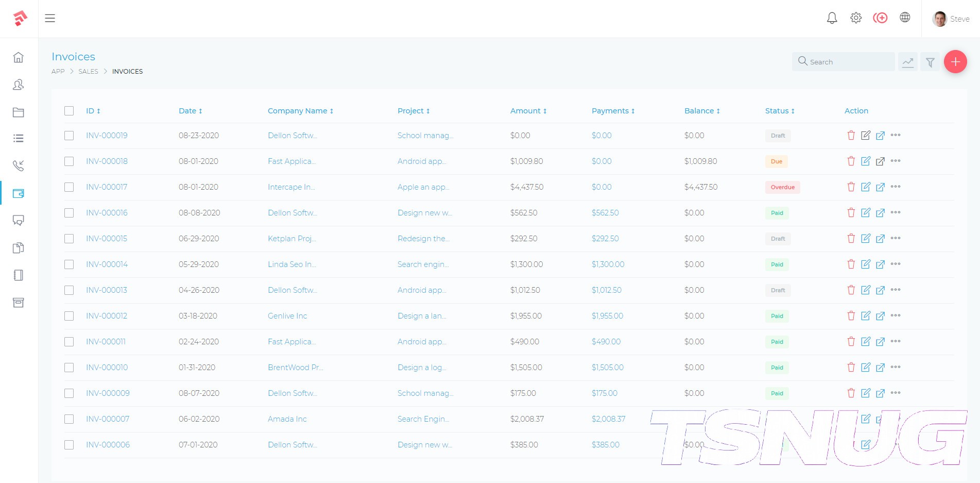Viewport: 980px width, 483px height.
Task: Open the settings gear icon
Action: [x=856, y=18]
